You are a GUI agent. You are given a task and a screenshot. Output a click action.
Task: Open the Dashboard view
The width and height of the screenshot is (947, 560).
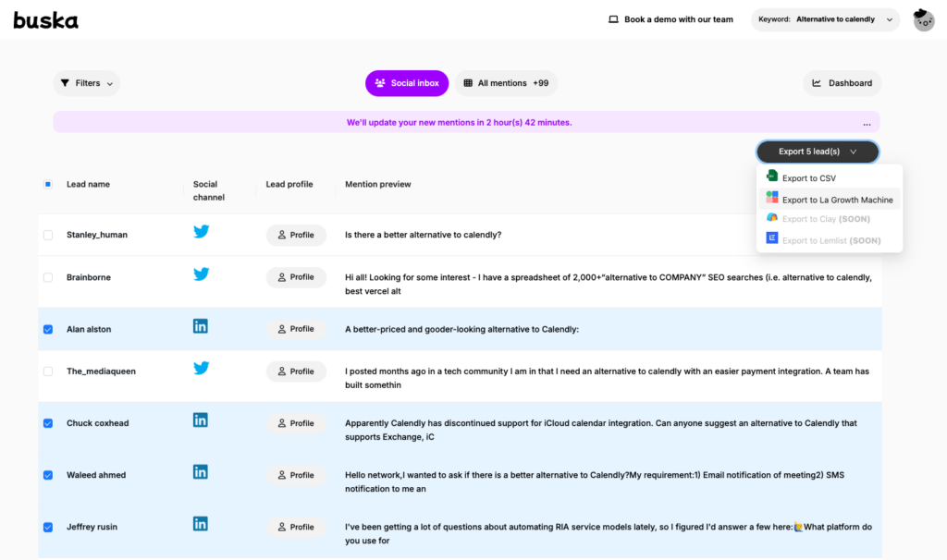[x=842, y=83]
